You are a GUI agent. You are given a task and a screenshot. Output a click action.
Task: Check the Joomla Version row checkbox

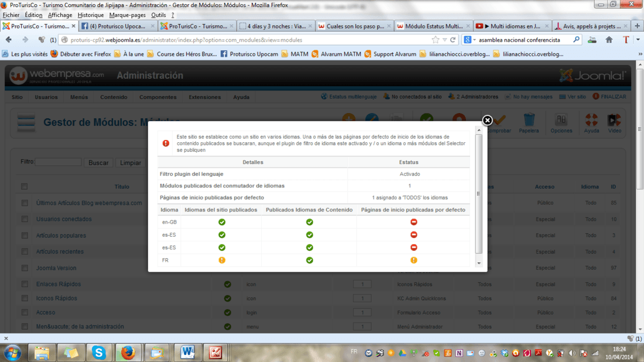click(25, 268)
